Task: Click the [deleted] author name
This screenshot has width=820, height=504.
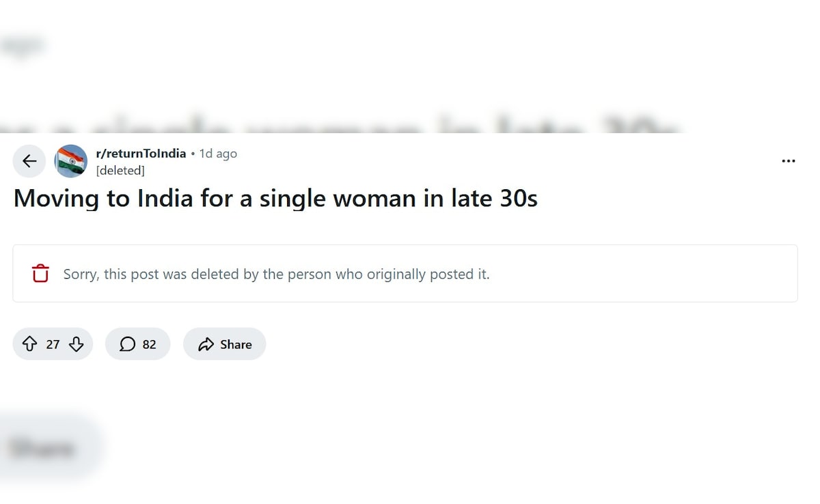Action: click(120, 171)
